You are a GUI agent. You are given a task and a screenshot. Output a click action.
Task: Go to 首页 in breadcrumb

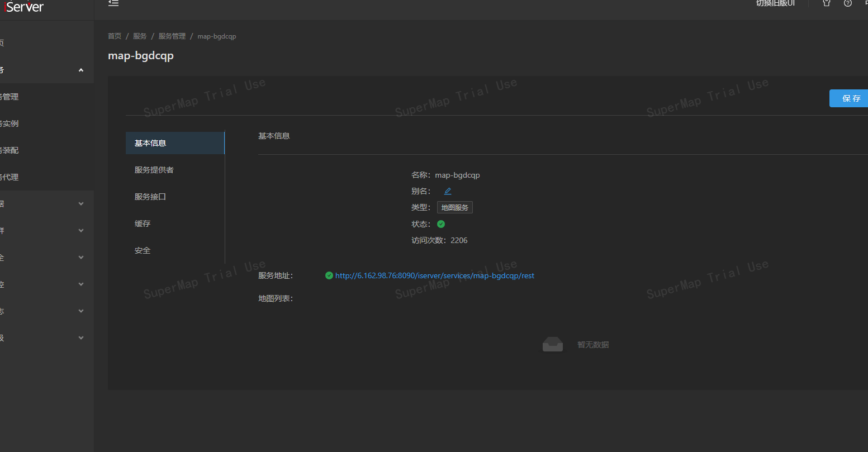(115, 36)
